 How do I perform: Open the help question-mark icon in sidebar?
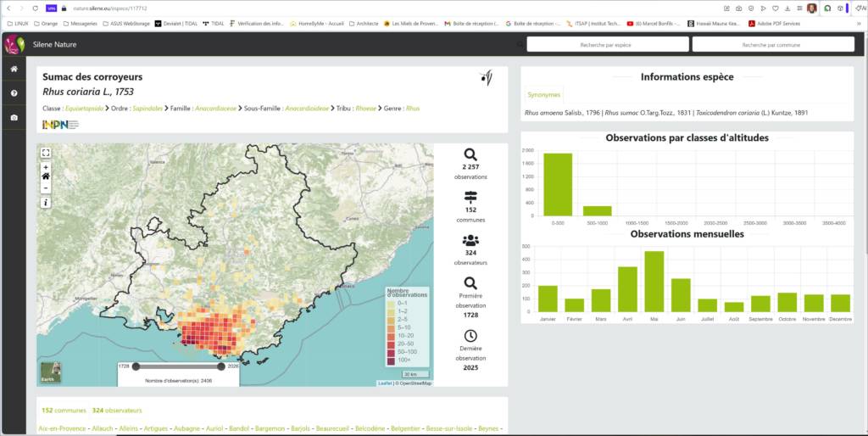(14, 93)
